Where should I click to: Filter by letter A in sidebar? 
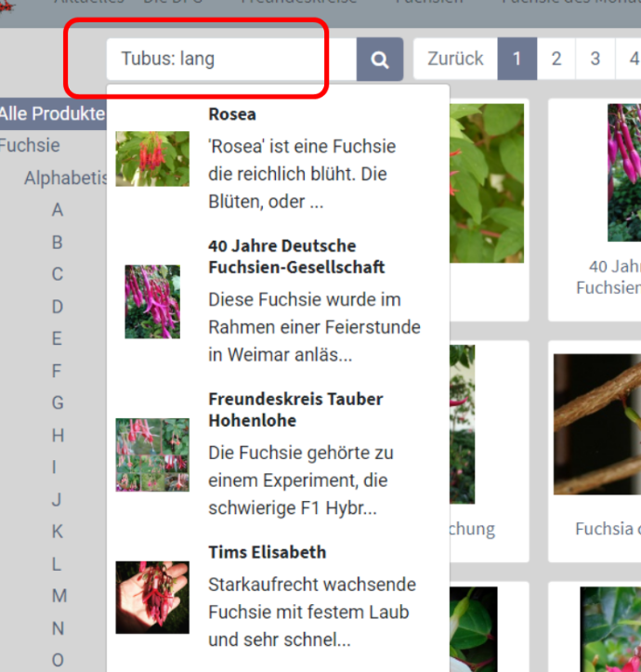[x=58, y=210]
